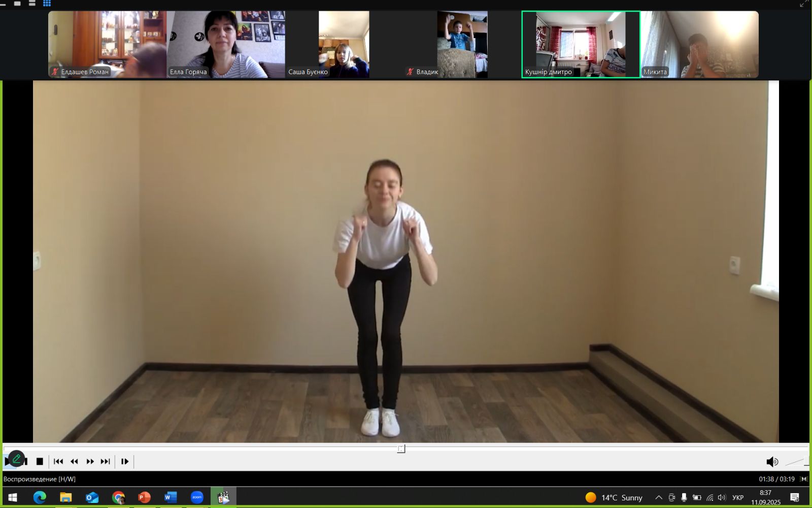
Task: Fast forward the video playback
Action: tap(90, 461)
